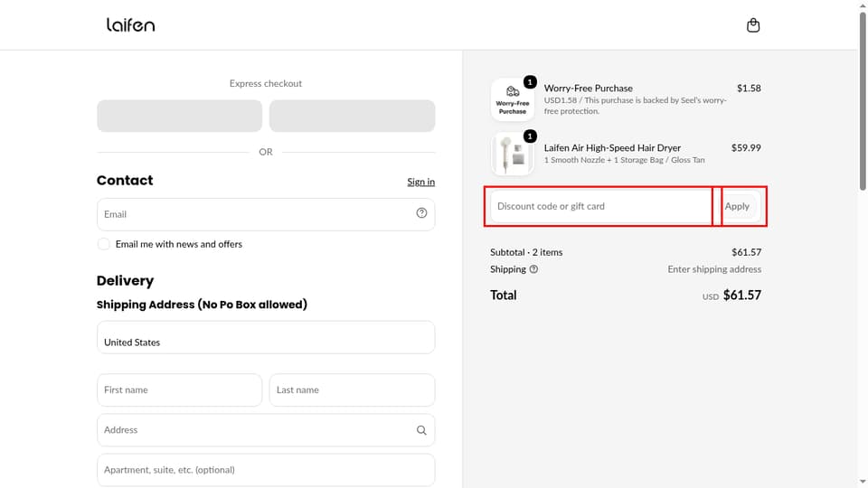Screen dimensions: 868x488
Task: Open the shopping bag cart icon
Action: coord(753,25)
